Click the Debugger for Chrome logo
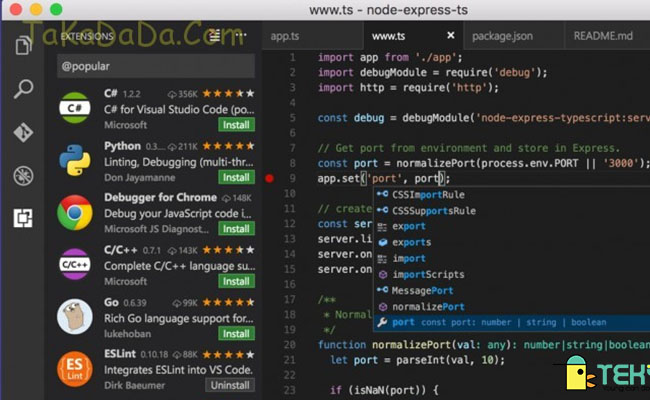This screenshot has height=400, width=650. coord(75,213)
